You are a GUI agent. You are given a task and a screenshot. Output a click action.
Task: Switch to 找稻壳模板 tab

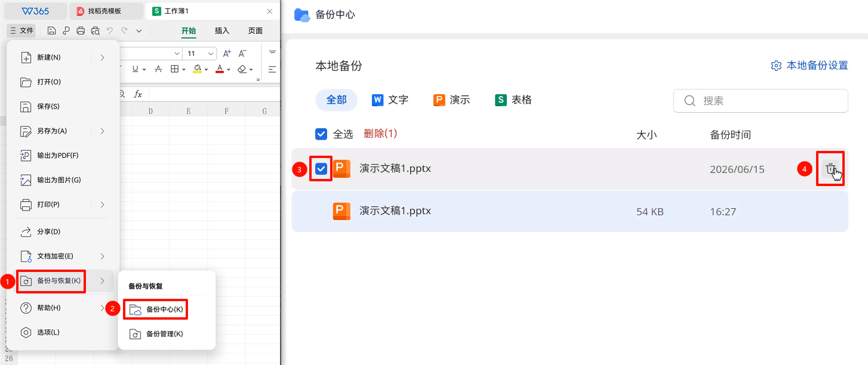106,11
